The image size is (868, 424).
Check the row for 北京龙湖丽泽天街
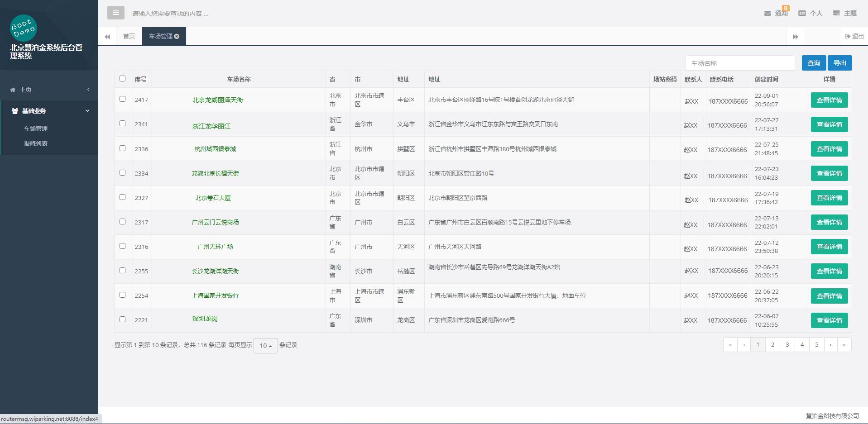[122, 99]
